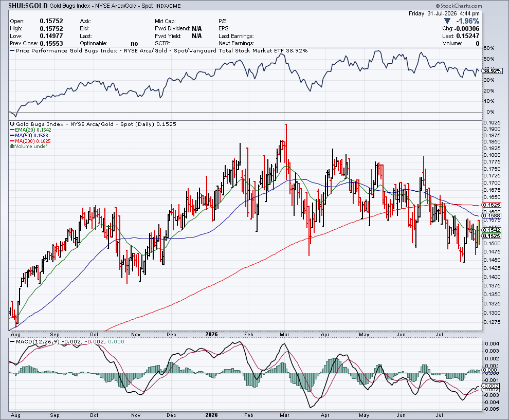This screenshot has height=420, width=509.
Task: Click the 60% performance axis label
Action: click(489, 48)
